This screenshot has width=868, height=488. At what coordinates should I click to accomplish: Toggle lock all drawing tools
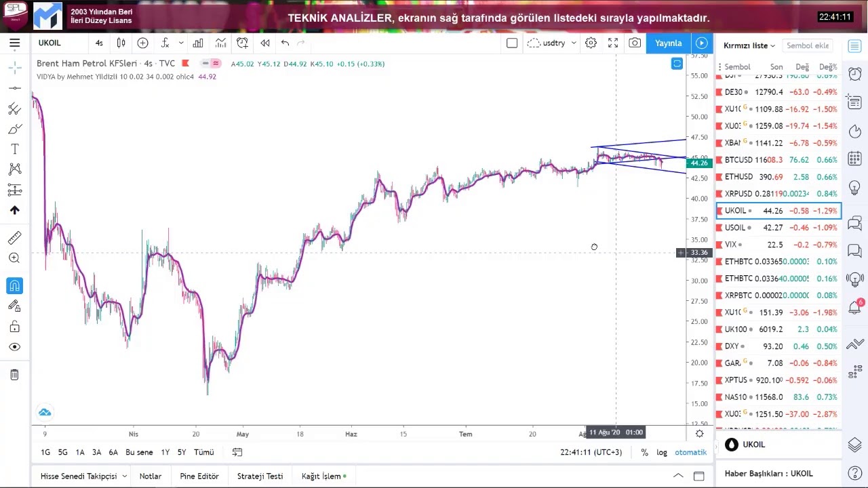coord(14,327)
